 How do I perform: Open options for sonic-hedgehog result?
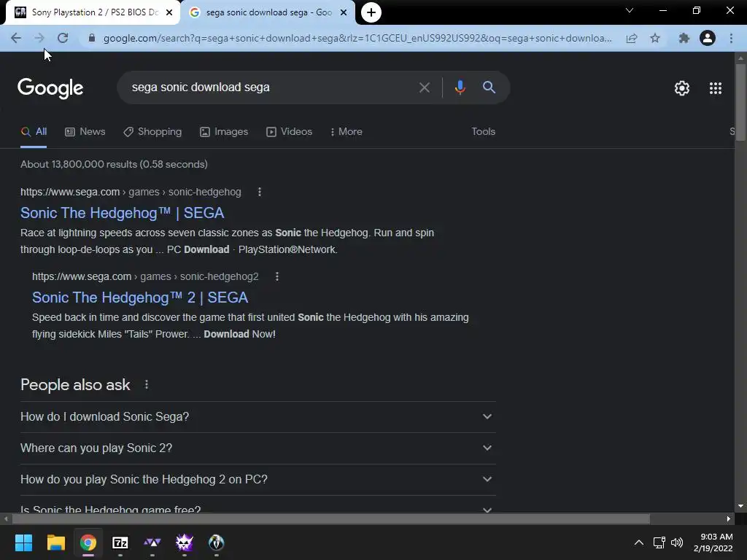[x=259, y=192]
